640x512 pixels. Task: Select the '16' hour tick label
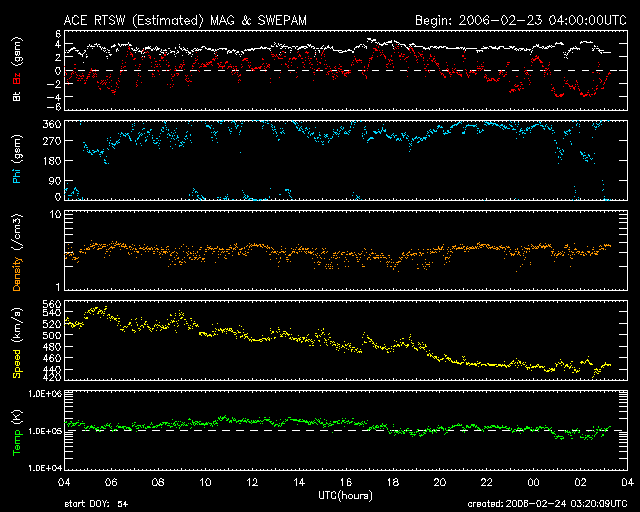click(346, 482)
